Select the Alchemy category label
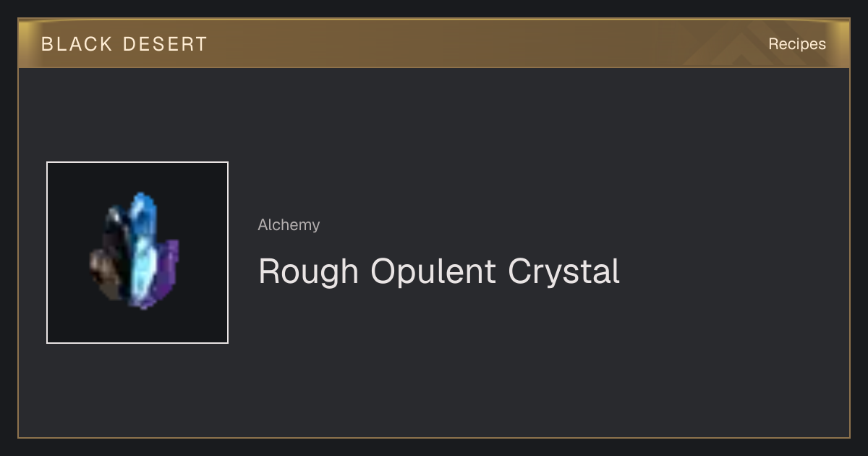 pos(289,225)
